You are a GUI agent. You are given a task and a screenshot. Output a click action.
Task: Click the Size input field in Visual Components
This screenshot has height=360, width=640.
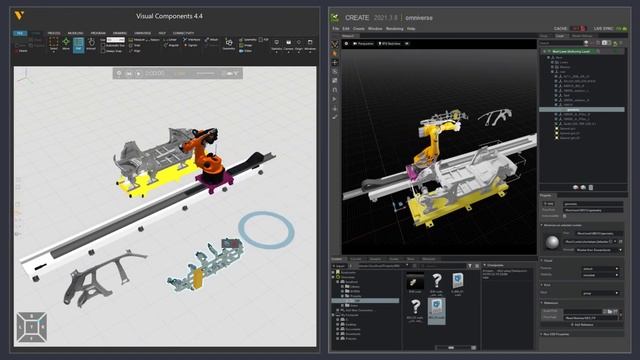[x=116, y=40]
